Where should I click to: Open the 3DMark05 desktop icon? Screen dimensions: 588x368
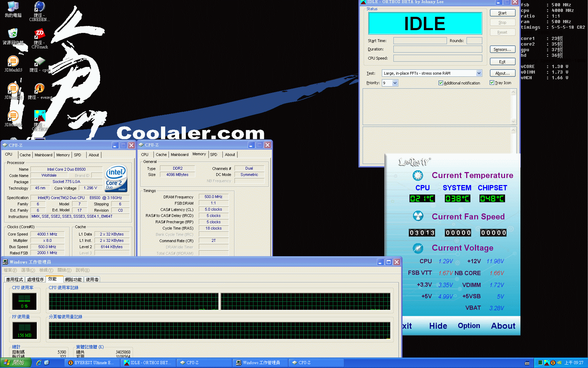(x=13, y=91)
